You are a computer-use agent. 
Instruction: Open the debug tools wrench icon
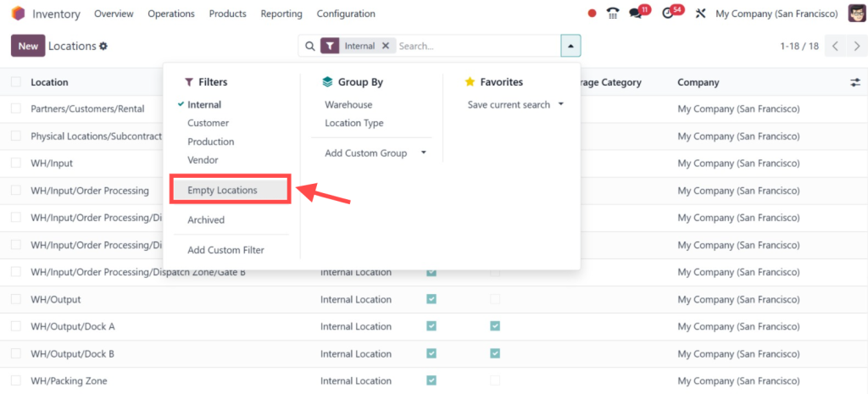coord(700,14)
